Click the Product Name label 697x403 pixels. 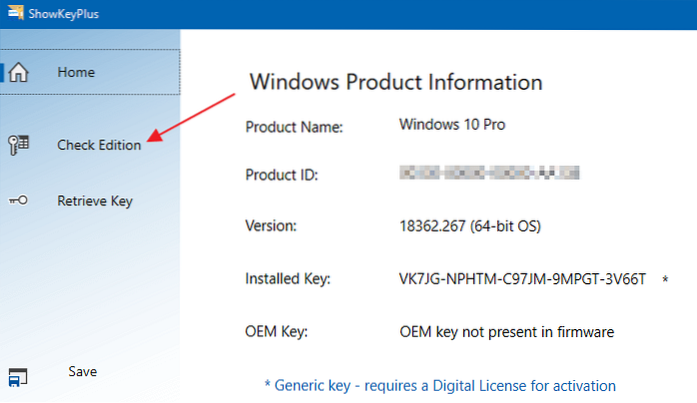294,127
